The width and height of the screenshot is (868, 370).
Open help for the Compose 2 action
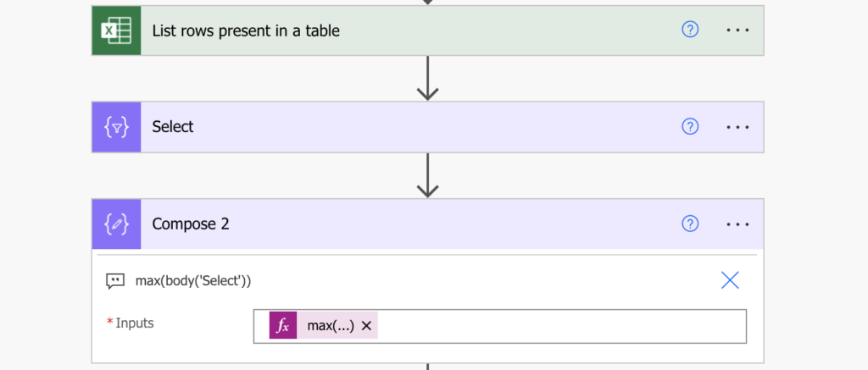[690, 224]
